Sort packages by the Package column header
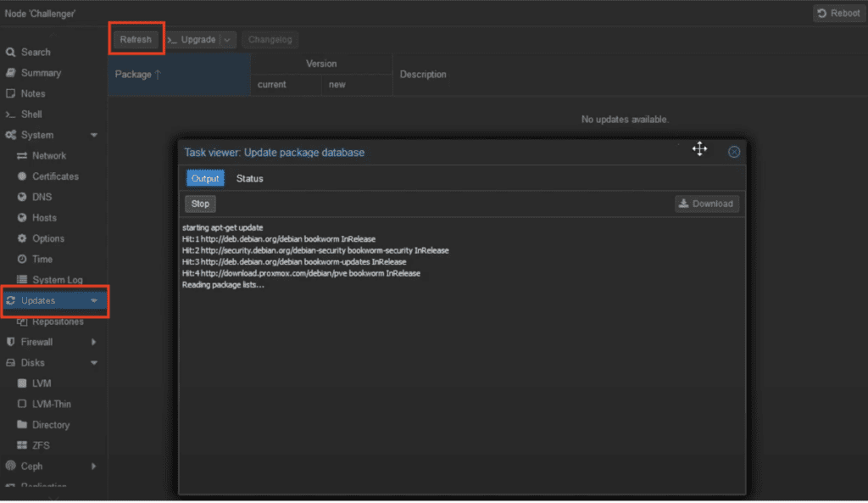 pyautogui.click(x=137, y=74)
